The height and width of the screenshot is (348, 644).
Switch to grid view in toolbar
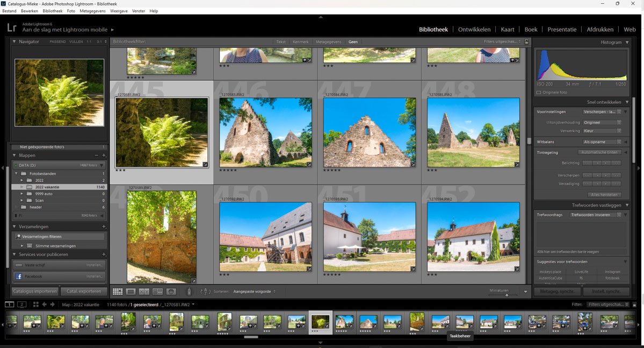pos(118,292)
